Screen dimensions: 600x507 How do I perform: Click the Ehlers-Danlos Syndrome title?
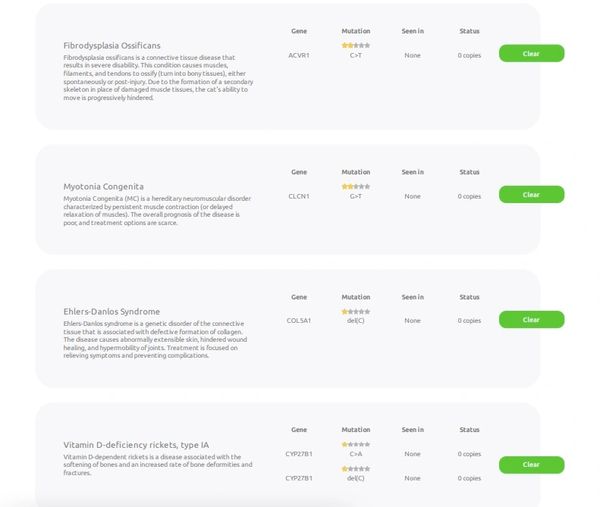tap(111, 311)
